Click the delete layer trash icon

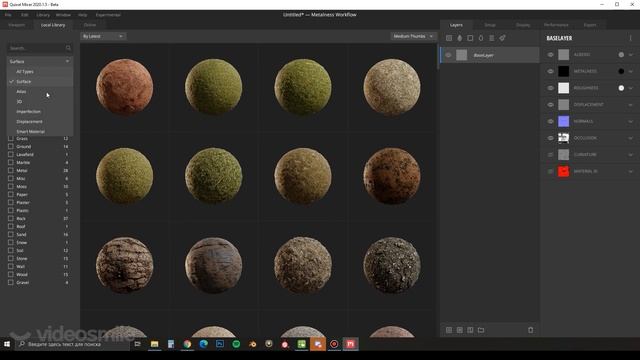pyautogui.click(x=531, y=330)
